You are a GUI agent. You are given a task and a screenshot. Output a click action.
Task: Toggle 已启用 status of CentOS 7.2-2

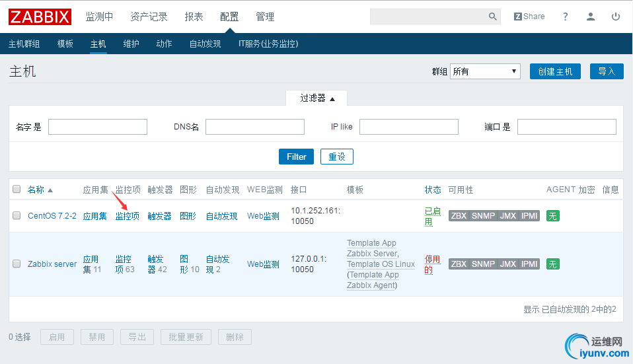click(432, 216)
